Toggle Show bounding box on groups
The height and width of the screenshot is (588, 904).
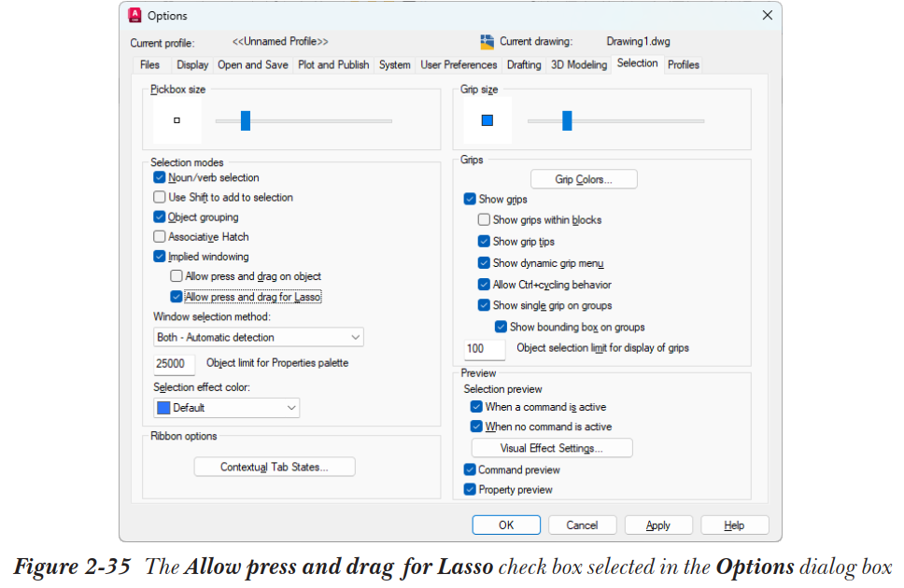pyautogui.click(x=501, y=327)
